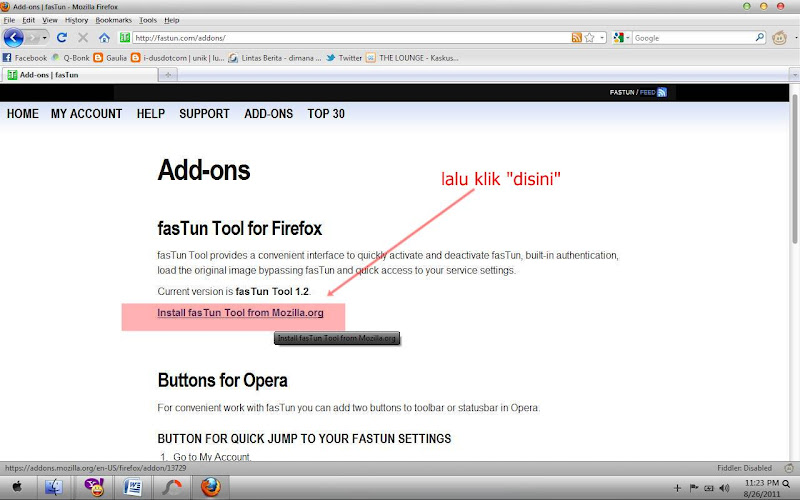Go to MY ACCOUNT in the site navigation
Screen dimensions: 800x500
click(x=86, y=113)
